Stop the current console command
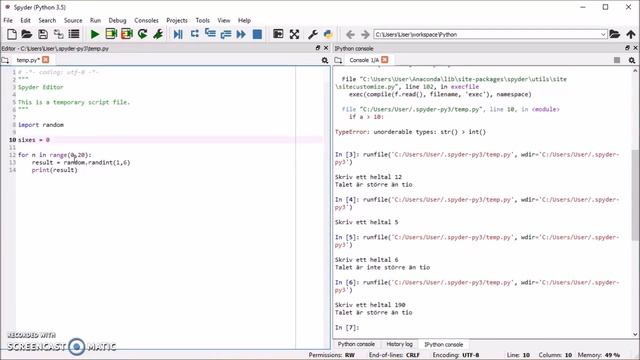 pos(617,60)
